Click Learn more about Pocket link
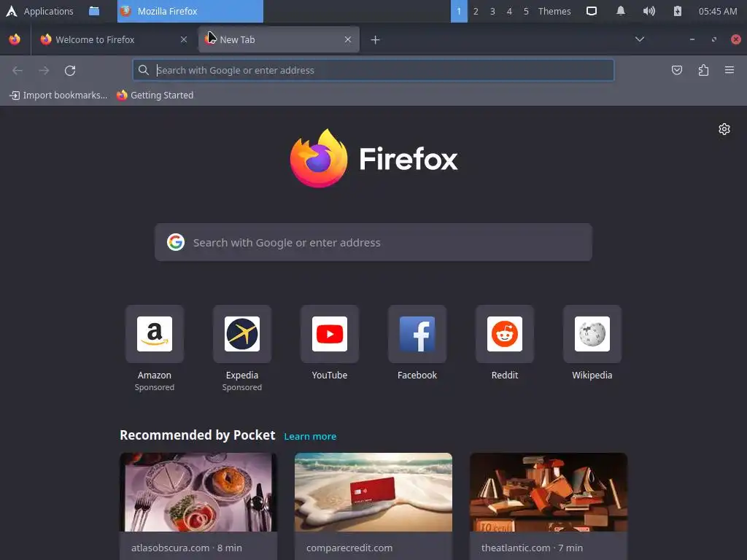 [x=310, y=436]
